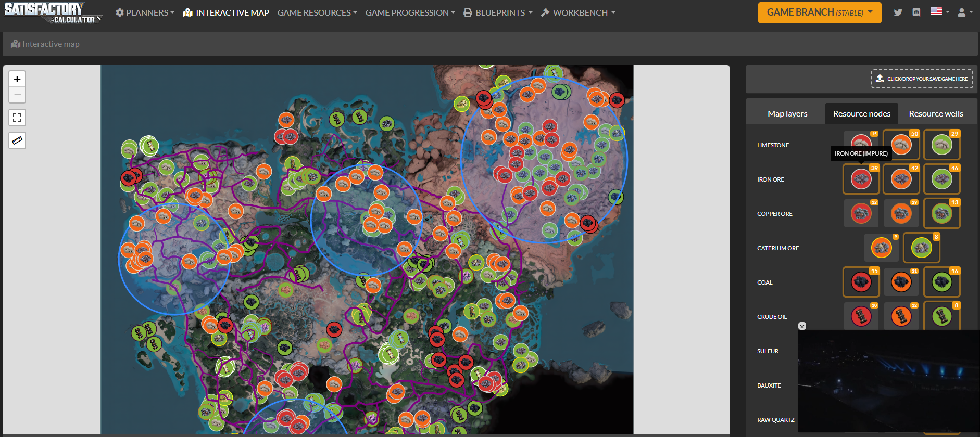980x437 pixels.
Task: Click the CATERIUM ORE label
Action: (x=778, y=248)
